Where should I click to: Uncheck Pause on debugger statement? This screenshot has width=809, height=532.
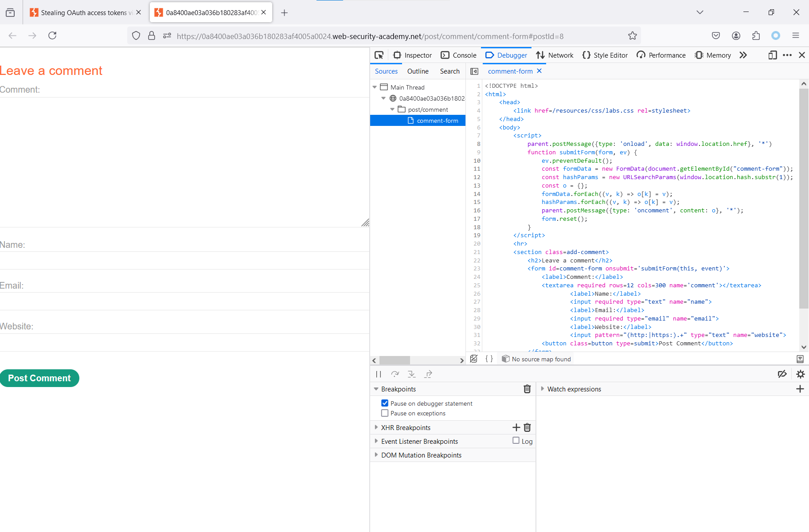(385, 403)
